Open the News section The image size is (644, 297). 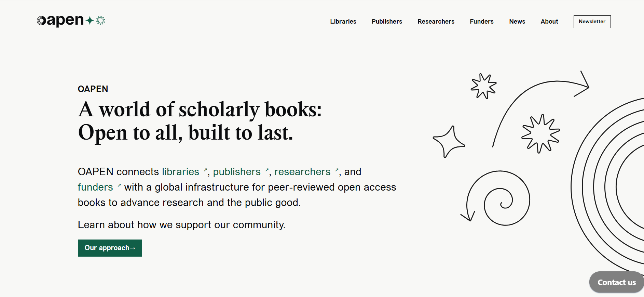(517, 22)
